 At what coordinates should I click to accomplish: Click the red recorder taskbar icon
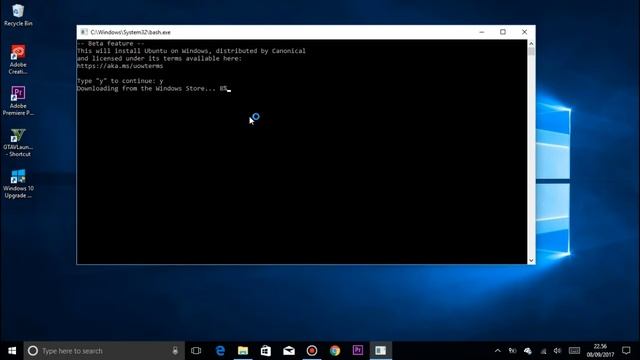pos(312,351)
